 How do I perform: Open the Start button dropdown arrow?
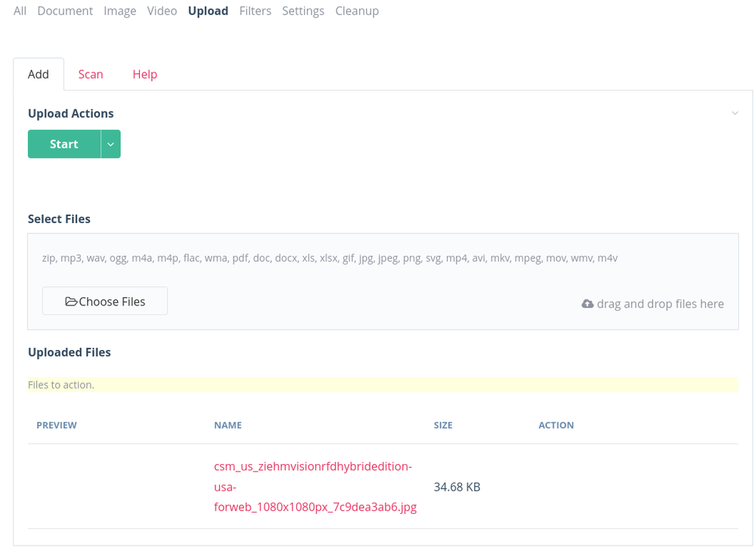(x=110, y=144)
